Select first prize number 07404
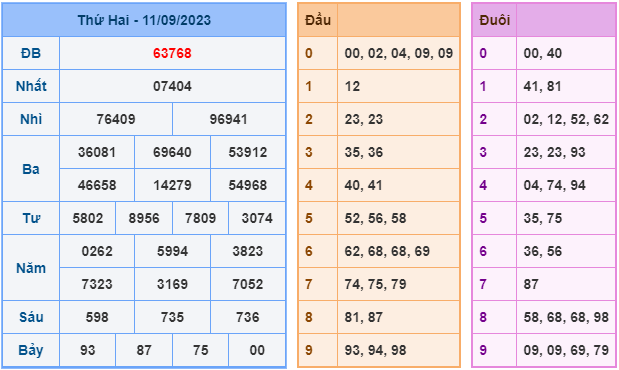619x370 pixels. pyautogui.click(x=172, y=86)
